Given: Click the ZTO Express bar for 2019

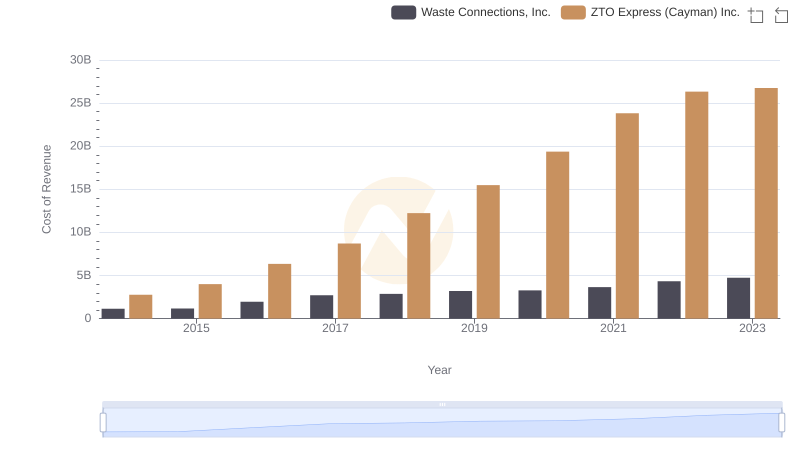Looking at the screenshot, I should (x=488, y=251).
